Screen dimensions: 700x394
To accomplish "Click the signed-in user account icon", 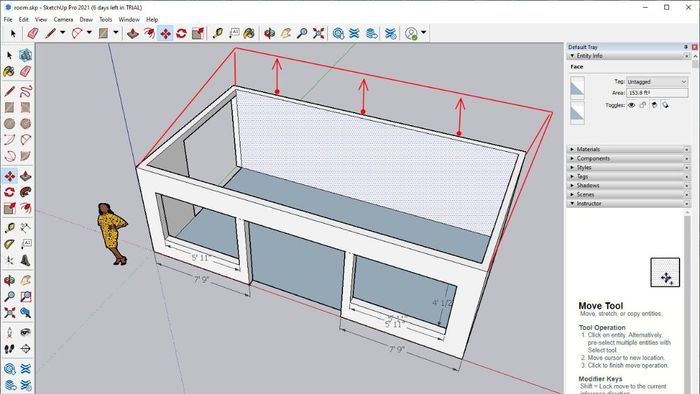I will (411, 33).
